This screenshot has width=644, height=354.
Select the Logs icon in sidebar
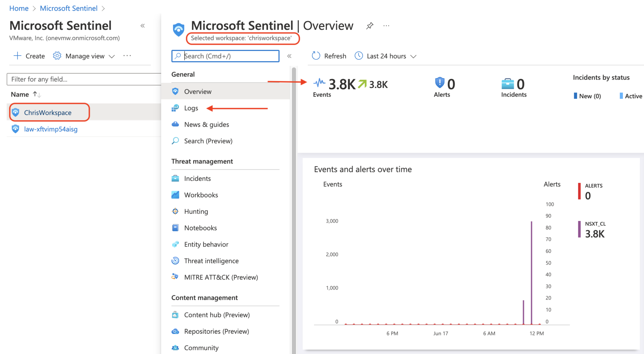point(175,108)
